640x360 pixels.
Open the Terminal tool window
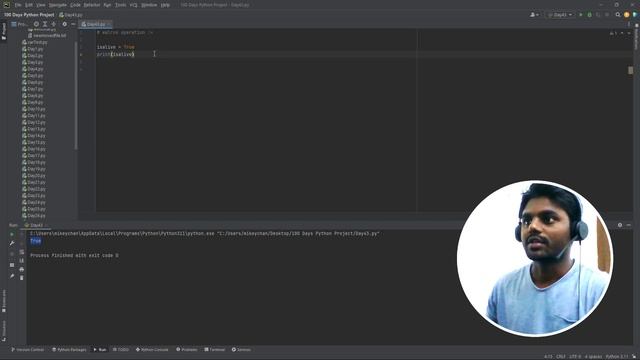click(215, 350)
